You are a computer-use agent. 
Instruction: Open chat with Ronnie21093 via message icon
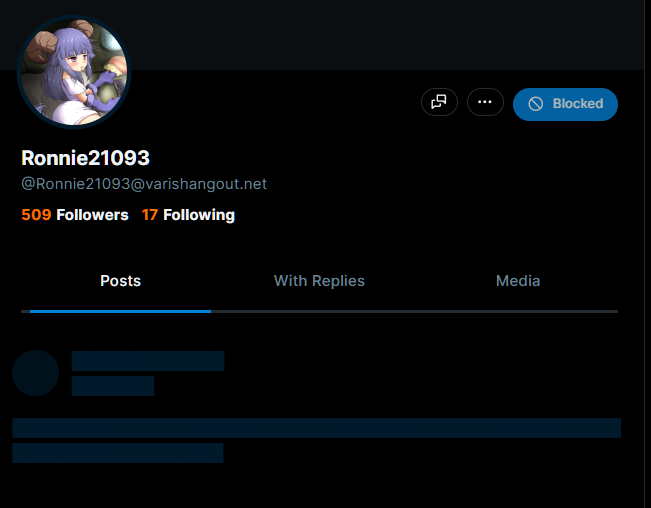click(x=439, y=102)
